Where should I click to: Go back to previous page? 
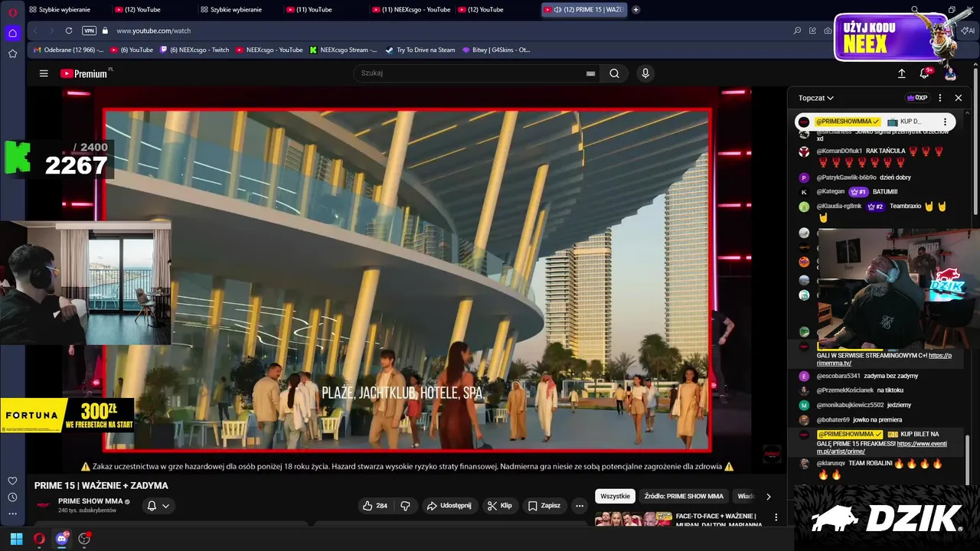(x=35, y=31)
